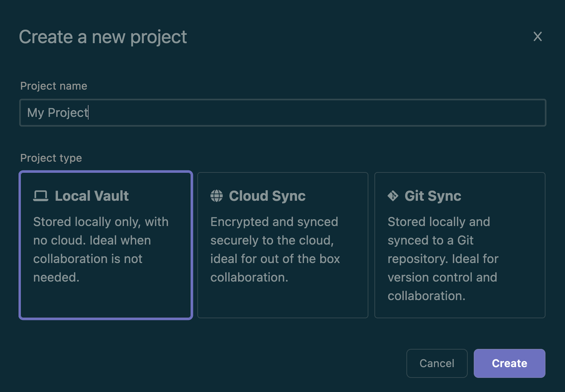Place the cursor in the 'My Project' text
Screen dimensions: 565x392
click(x=57, y=113)
